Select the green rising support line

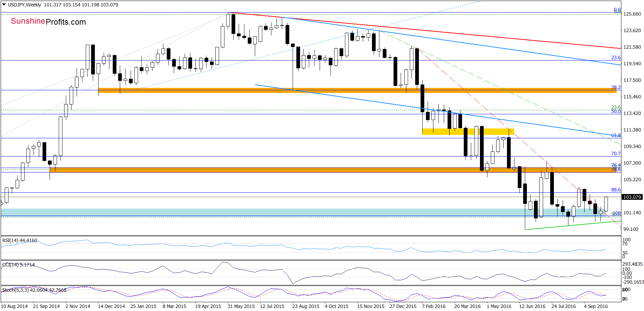pos(573,225)
